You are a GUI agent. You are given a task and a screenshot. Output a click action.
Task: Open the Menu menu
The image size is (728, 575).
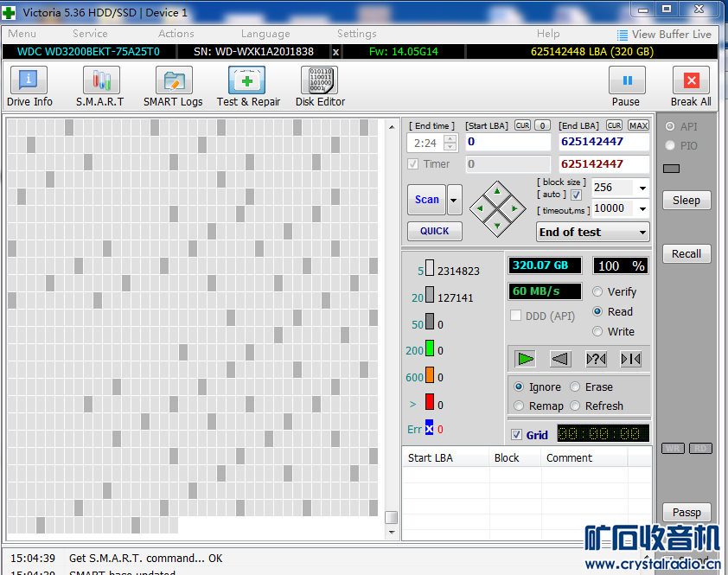(x=22, y=34)
